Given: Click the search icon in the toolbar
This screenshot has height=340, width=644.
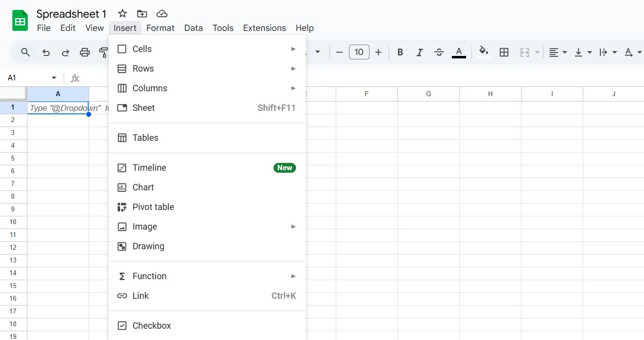Looking at the screenshot, I should coord(25,52).
